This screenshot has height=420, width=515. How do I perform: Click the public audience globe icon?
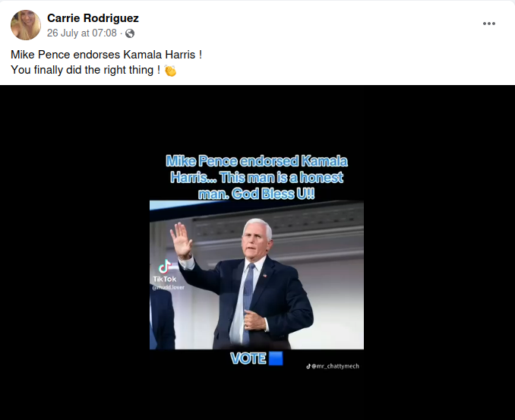pyautogui.click(x=130, y=33)
